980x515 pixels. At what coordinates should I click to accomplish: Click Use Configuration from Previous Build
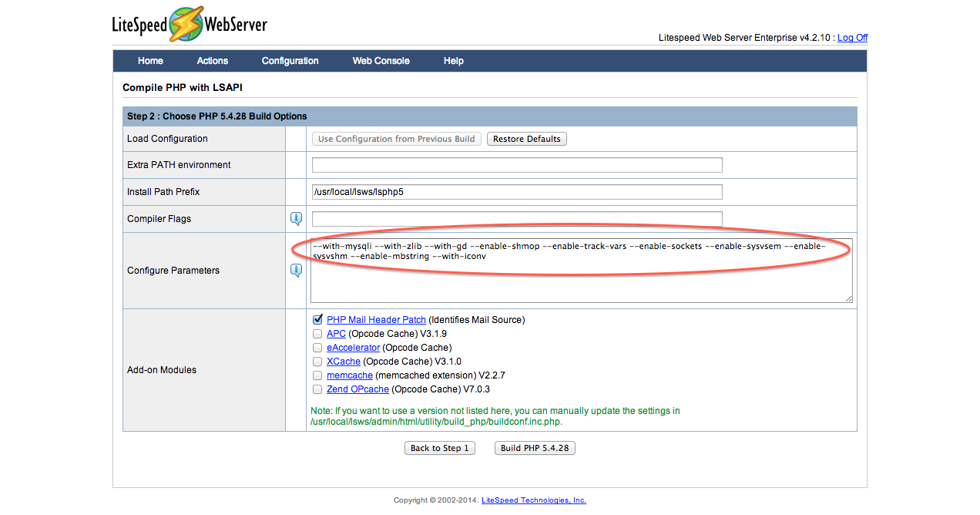397,139
